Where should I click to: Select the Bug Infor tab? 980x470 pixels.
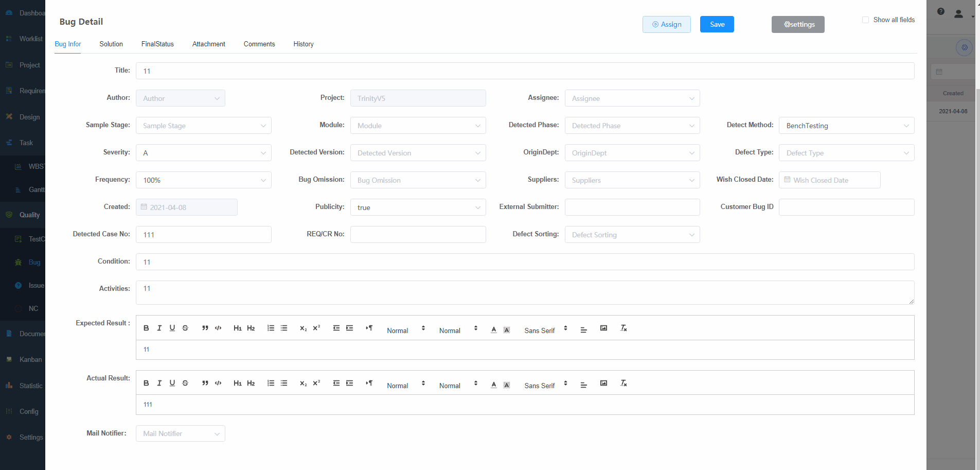pos(68,44)
